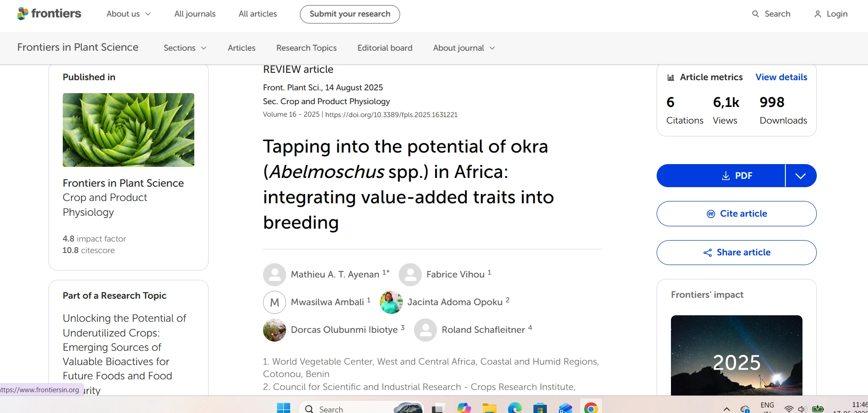This screenshot has height=413, width=868.
Task: Click Fabrice Vihou avatar icon
Action: click(x=410, y=275)
